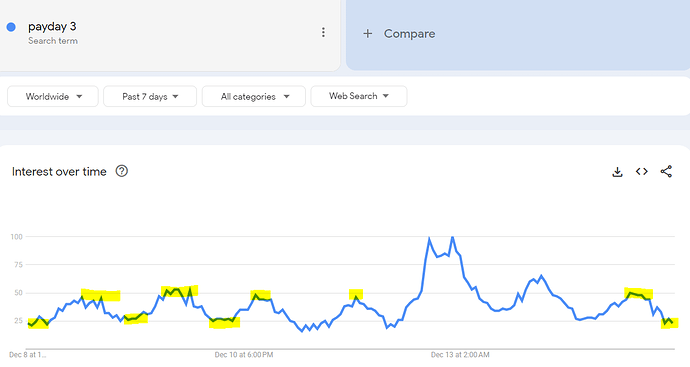Click the Search term label under payday 3
690x367 pixels.
pos(53,41)
